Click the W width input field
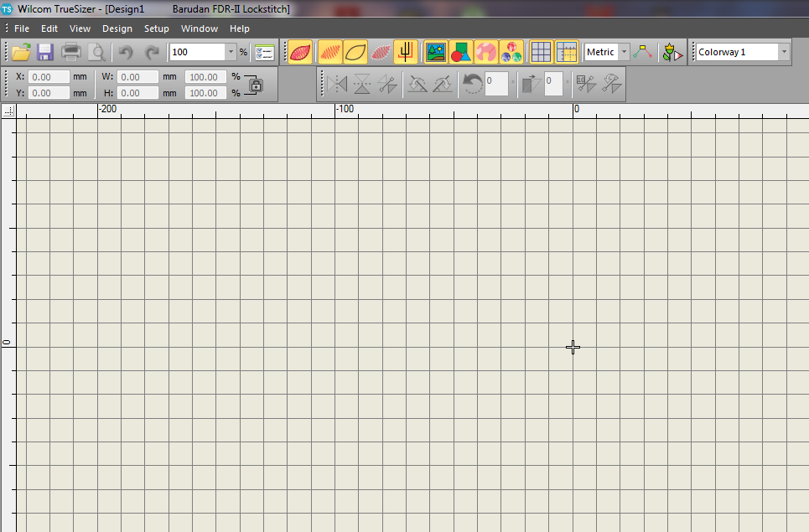The height and width of the screenshot is (532, 809). tap(137, 76)
